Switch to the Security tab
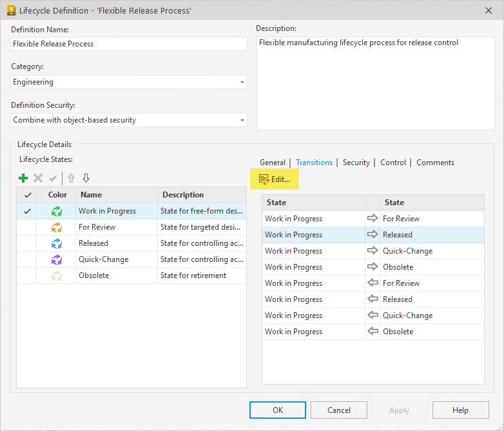The width and height of the screenshot is (504, 431). click(x=356, y=163)
